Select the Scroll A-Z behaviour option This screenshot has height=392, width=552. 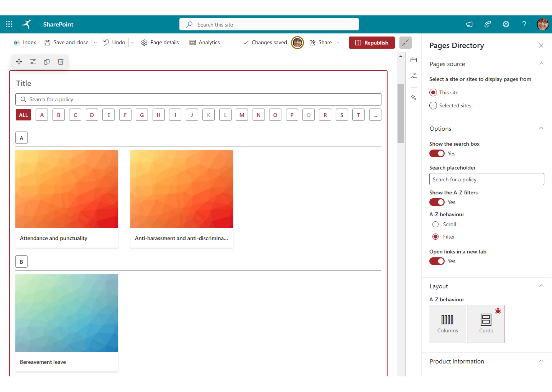(435, 224)
